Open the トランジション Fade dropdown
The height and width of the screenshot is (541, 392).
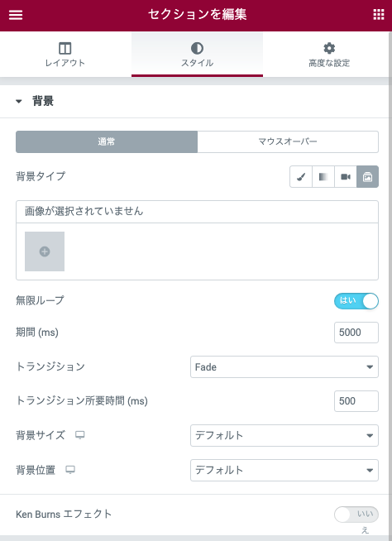284,366
